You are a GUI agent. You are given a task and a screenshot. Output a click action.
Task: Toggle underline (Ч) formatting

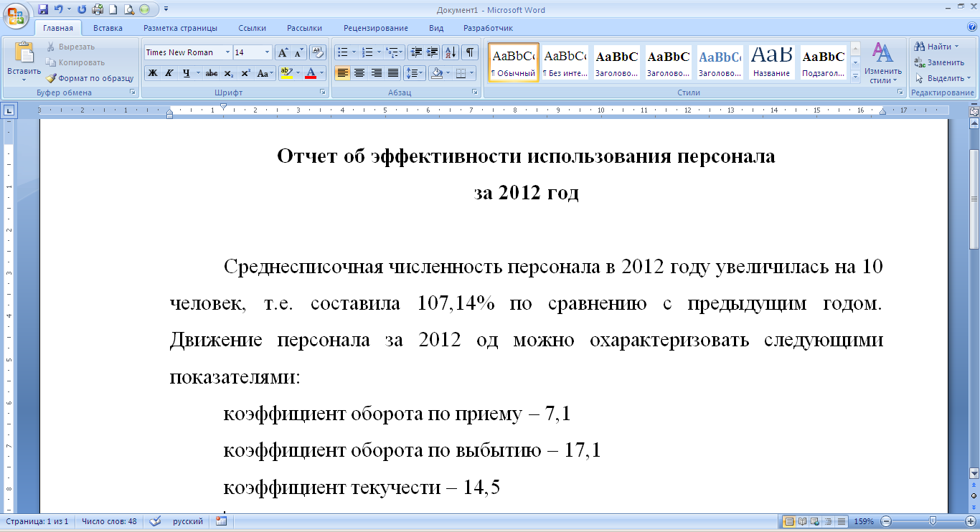pos(186,73)
